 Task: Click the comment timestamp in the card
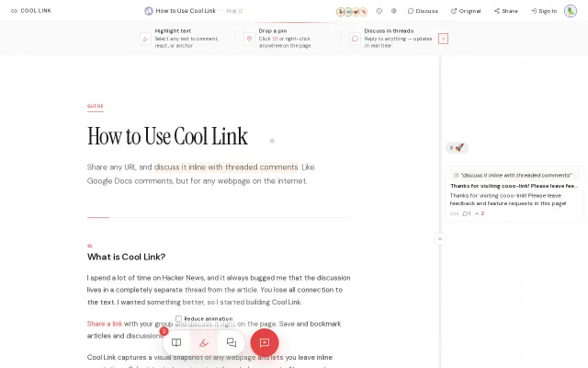click(454, 213)
